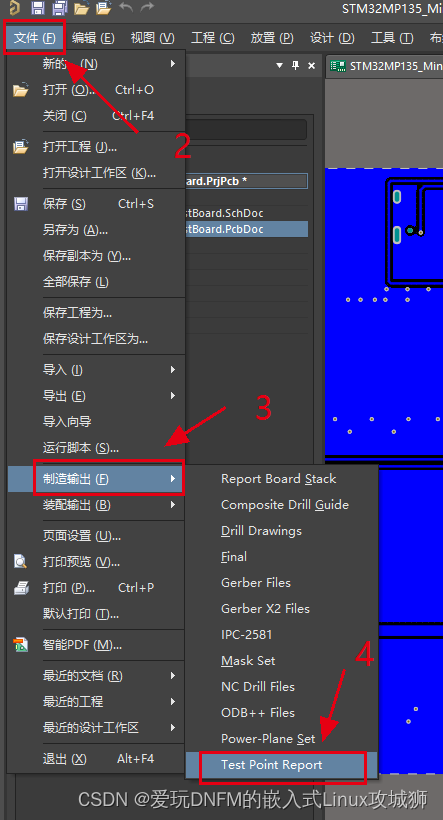Select NC Drill Files

(281, 686)
